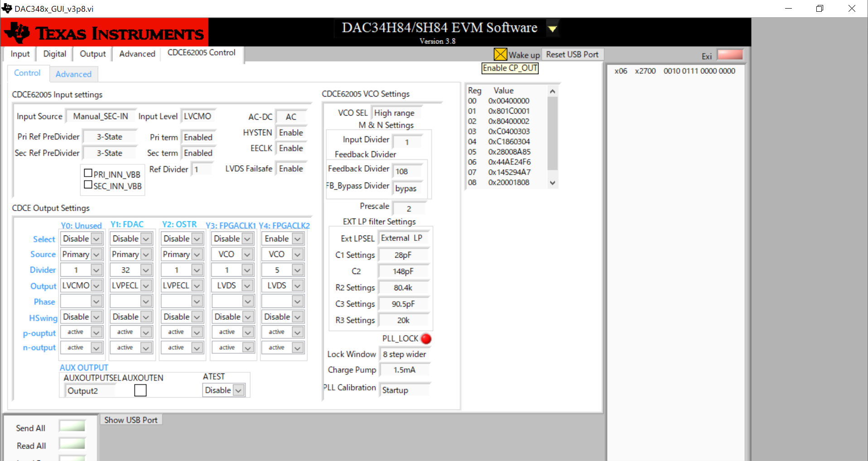Click the Input Divider value field
This screenshot has height=461, width=868.
point(407,142)
